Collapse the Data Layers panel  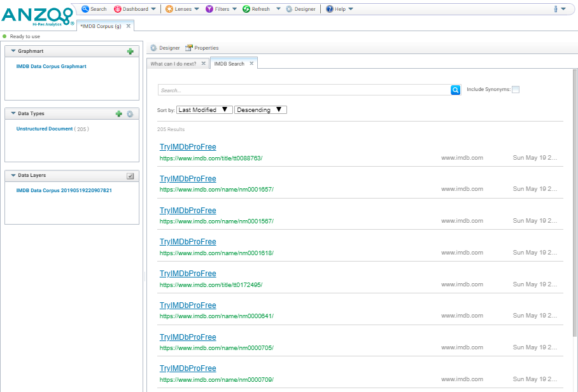[13, 175]
